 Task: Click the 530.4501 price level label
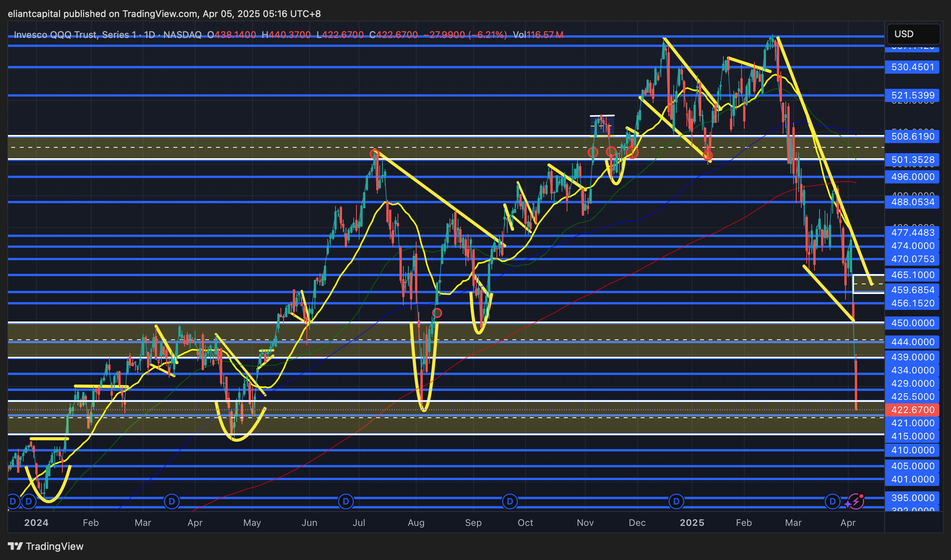coord(912,67)
